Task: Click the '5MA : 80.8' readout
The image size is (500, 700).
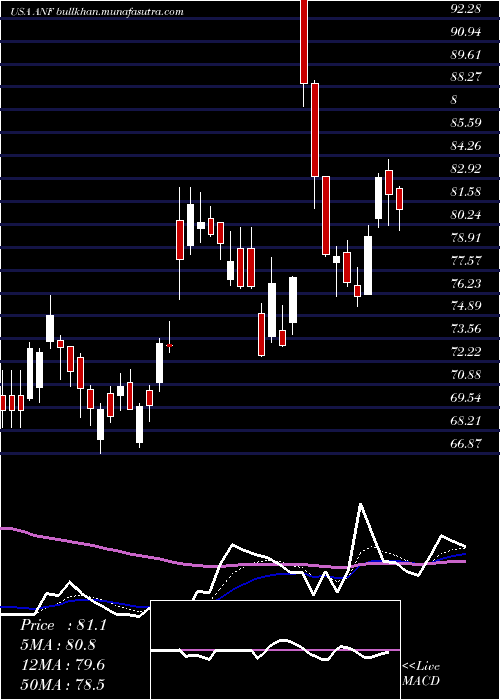Action: tap(58, 645)
